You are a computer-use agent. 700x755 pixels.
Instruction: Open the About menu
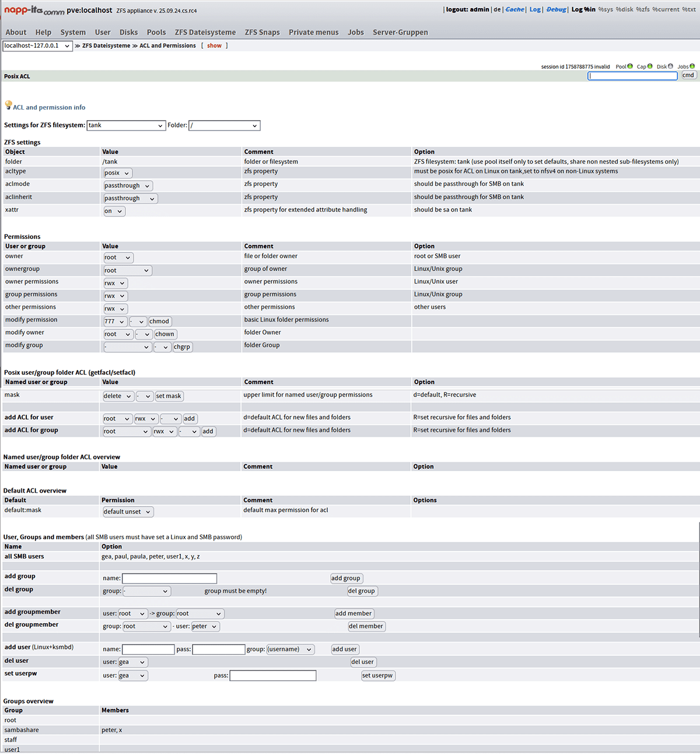16,32
